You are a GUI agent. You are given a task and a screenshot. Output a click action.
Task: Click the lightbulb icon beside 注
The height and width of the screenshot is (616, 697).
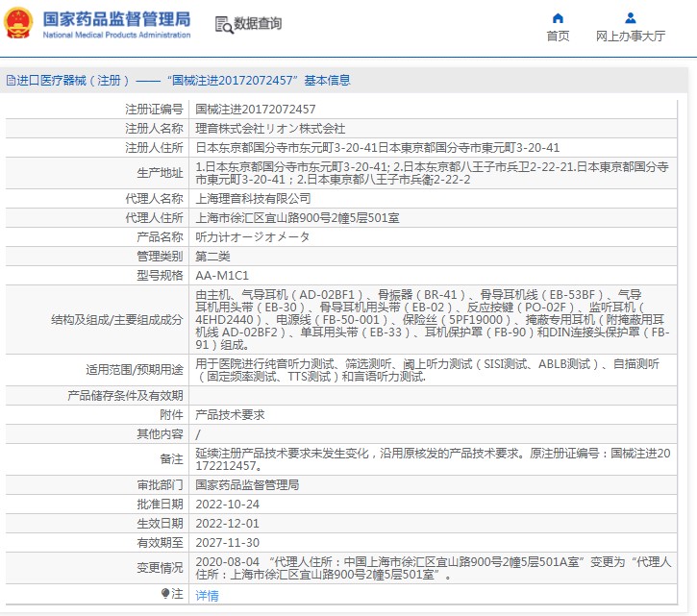(165, 595)
